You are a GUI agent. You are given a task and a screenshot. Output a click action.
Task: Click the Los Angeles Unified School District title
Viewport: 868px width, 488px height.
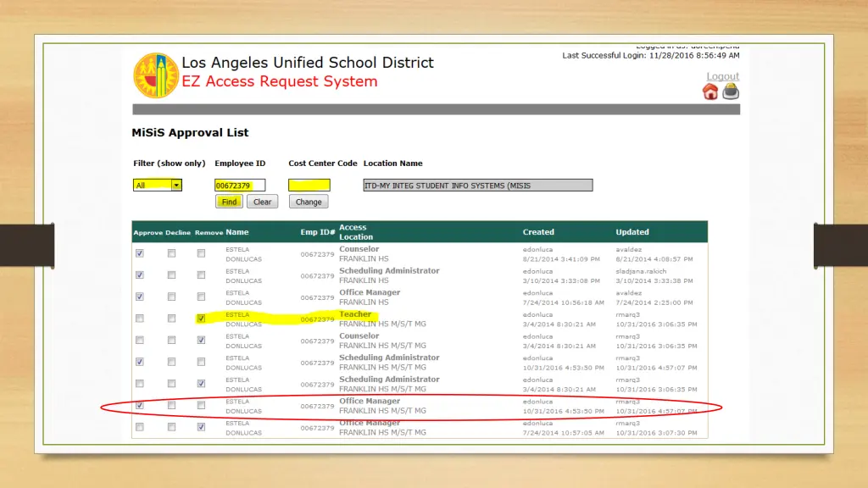pos(308,63)
